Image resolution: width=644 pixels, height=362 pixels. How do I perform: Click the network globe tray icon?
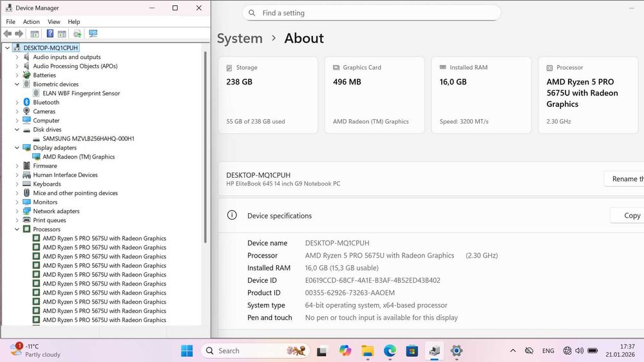pyautogui.click(x=567, y=350)
